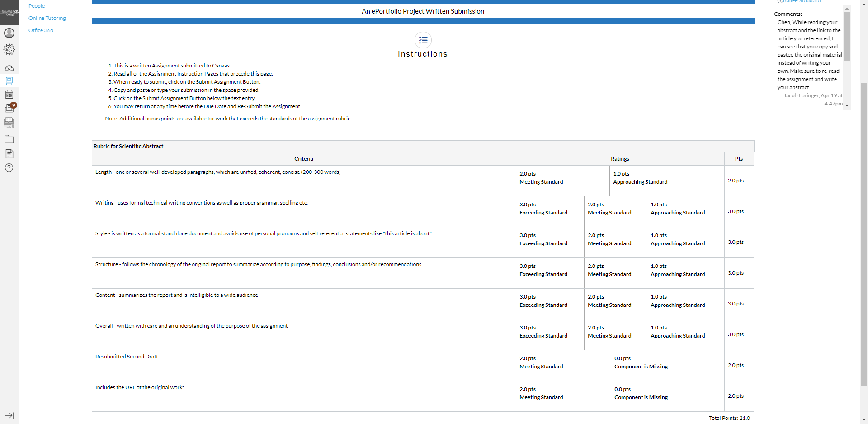The image size is (868, 424).
Task: Click the Content criterion description
Action: point(177,295)
